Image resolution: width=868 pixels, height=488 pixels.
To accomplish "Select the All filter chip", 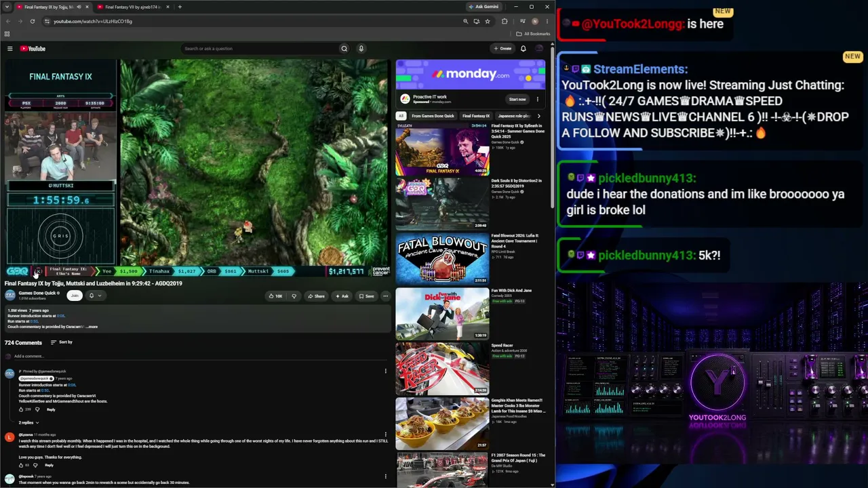I will pos(401,116).
